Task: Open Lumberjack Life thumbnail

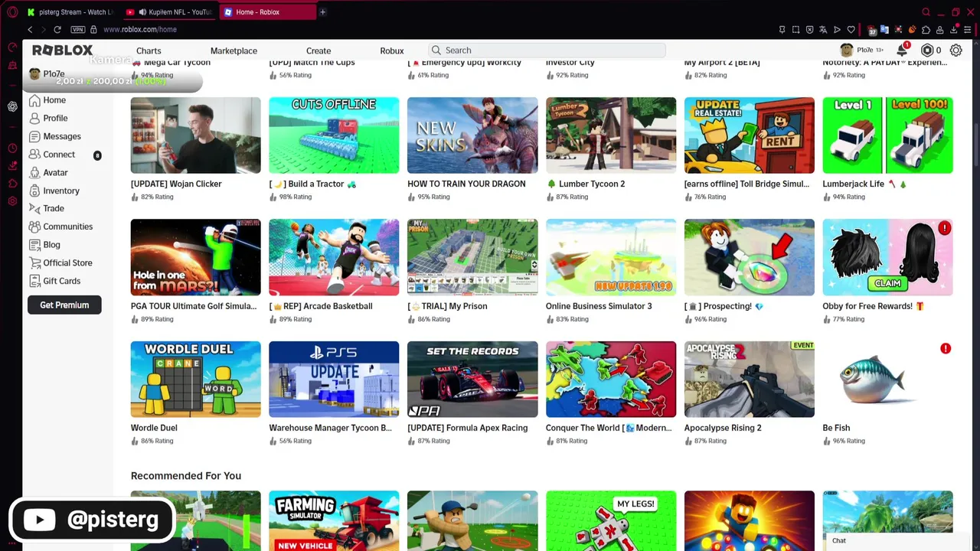Action: (887, 135)
